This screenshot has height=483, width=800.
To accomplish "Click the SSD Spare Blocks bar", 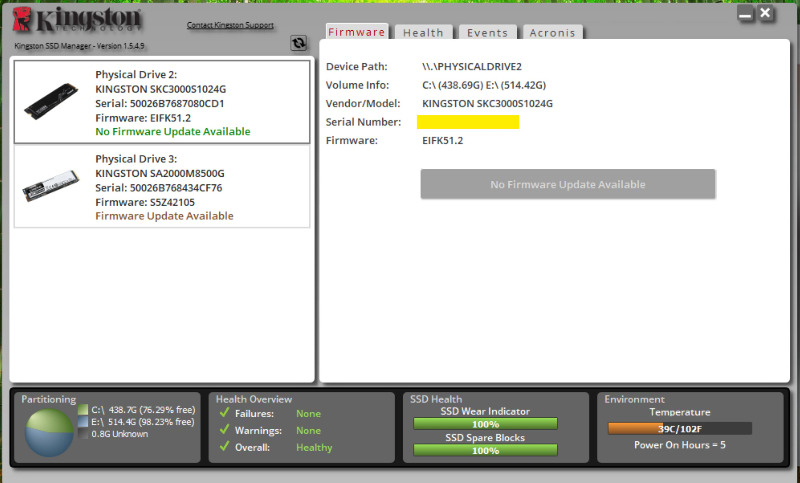I will pos(485,450).
